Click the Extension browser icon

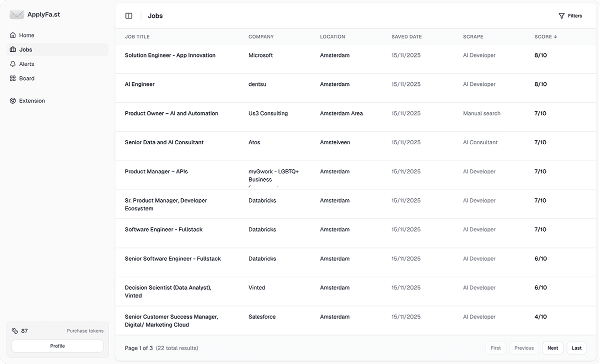12,100
